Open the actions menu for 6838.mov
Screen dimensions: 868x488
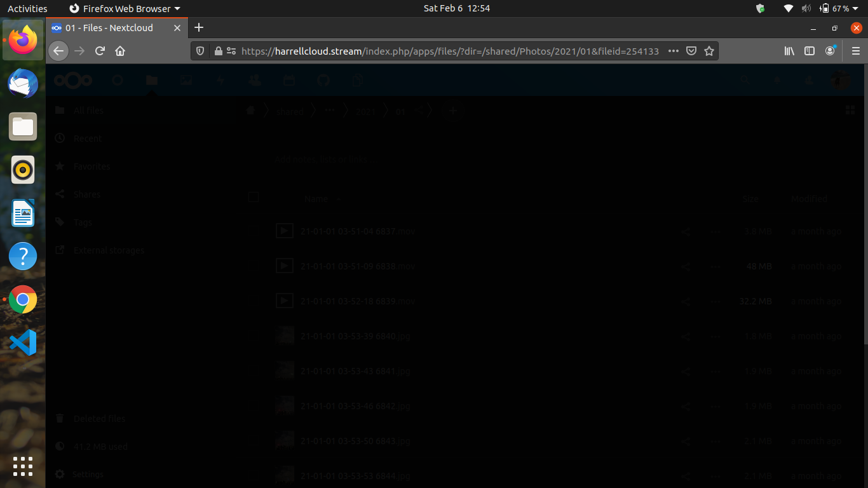[715, 266]
